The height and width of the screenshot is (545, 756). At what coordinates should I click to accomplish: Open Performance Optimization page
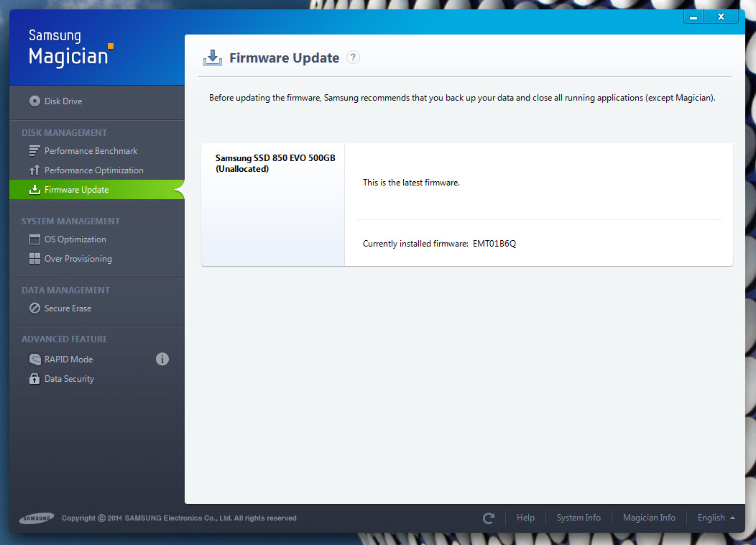[x=97, y=170]
